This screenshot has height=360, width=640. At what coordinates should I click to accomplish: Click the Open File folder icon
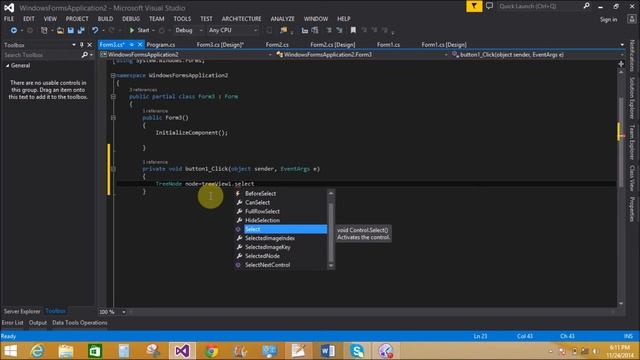tap(60, 30)
